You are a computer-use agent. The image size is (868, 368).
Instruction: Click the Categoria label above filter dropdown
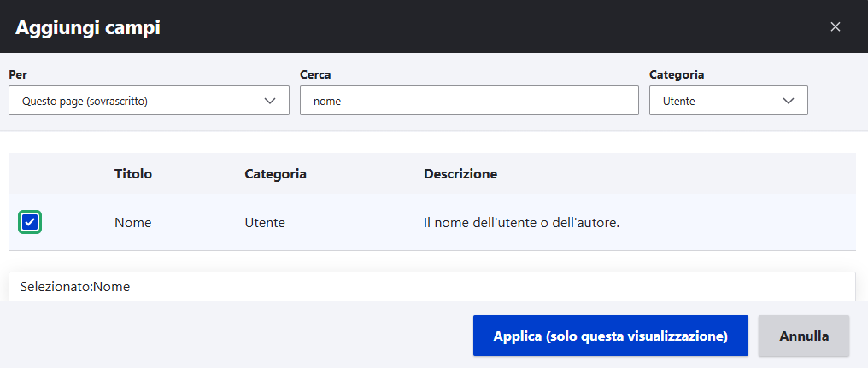tap(677, 74)
